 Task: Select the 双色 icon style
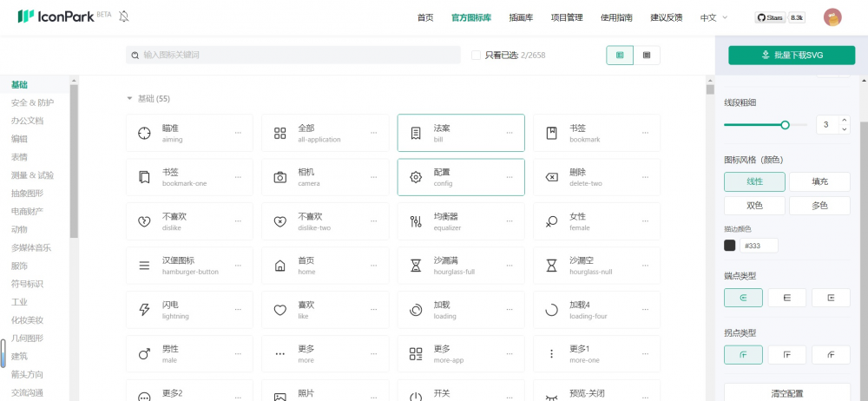click(754, 206)
